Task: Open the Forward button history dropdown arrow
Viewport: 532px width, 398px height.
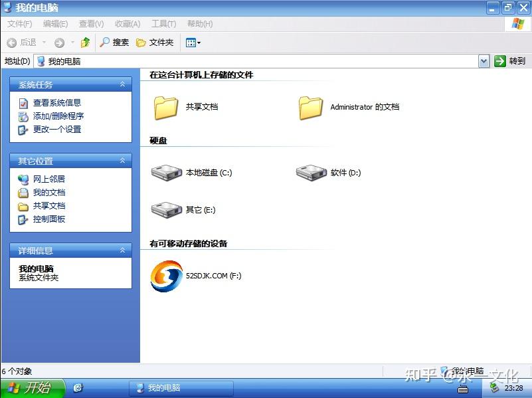Action: [72, 43]
